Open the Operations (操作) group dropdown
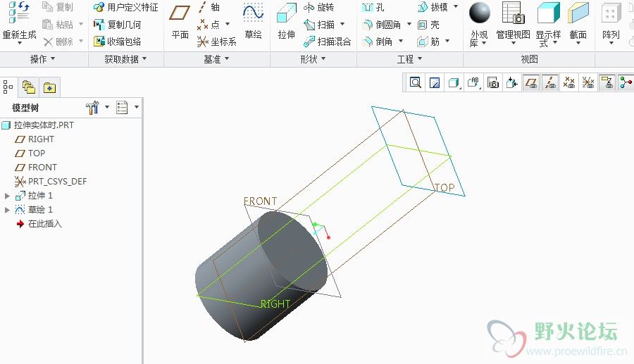The image size is (634, 364). point(42,59)
